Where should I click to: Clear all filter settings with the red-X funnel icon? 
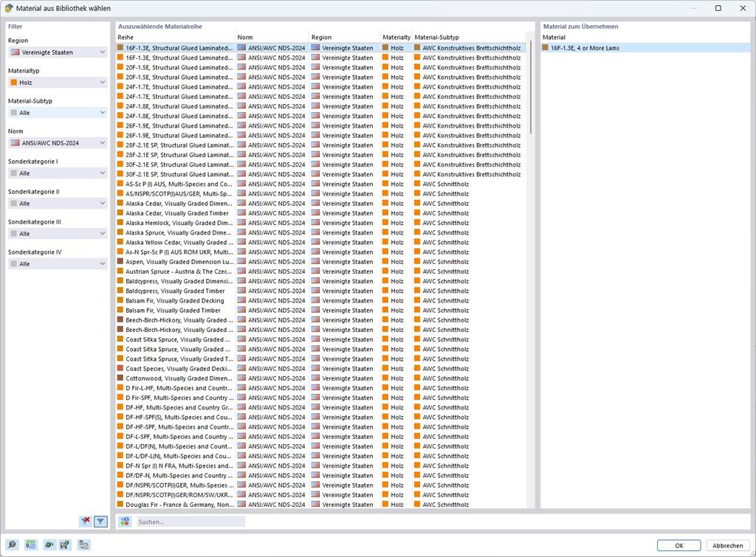pos(85,521)
